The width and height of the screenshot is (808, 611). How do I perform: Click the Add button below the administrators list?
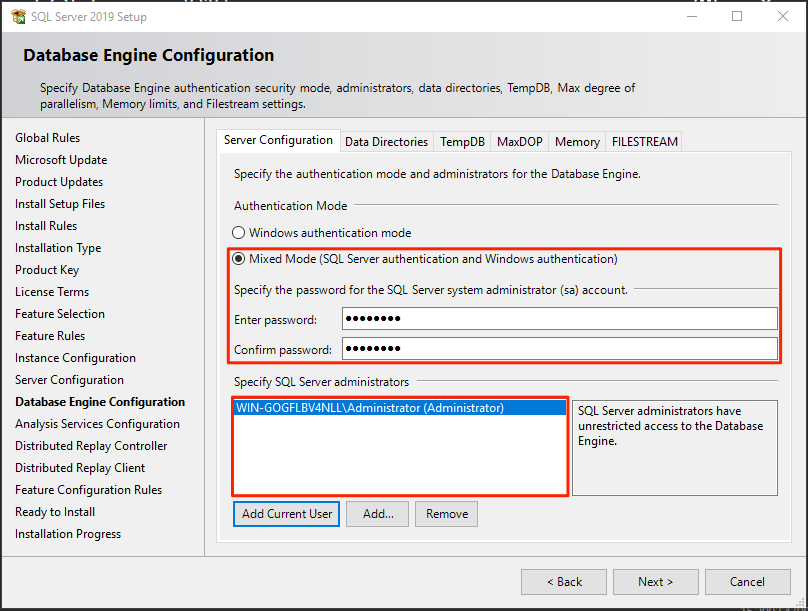click(x=377, y=513)
